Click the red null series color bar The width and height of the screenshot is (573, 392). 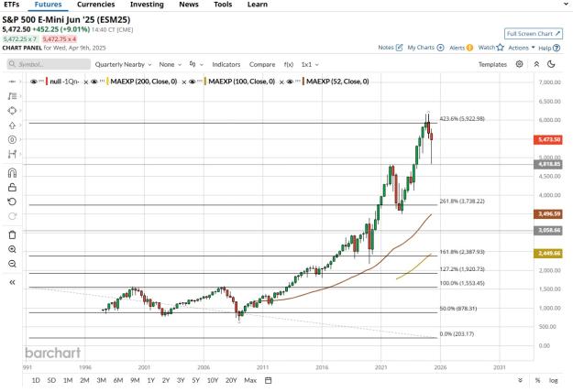tap(47, 82)
